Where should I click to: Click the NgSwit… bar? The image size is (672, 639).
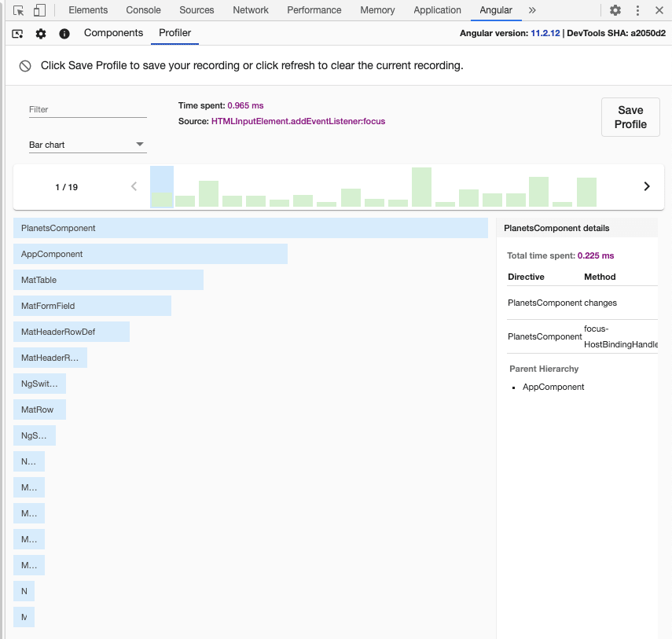(x=39, y=384)
